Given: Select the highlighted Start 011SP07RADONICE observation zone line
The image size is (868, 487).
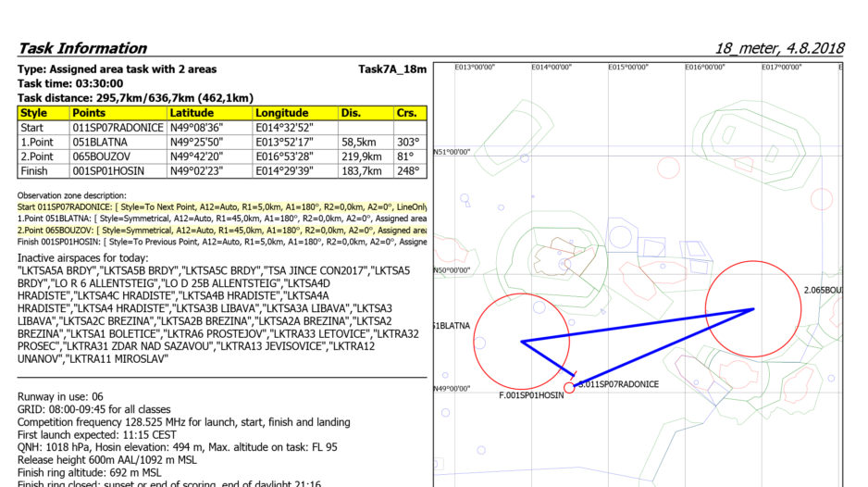Looking at the screenshot, I should (222, 206).
